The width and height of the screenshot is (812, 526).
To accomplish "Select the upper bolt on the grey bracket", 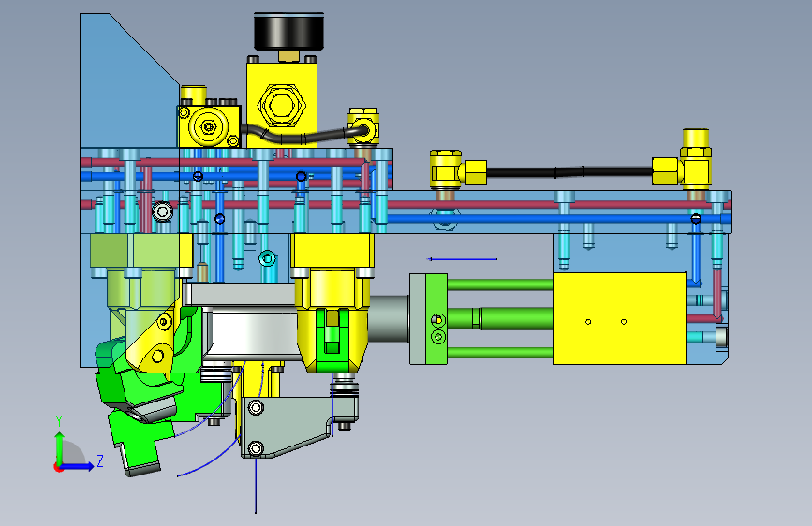I will pyautogui.click(x=256, y=408).
